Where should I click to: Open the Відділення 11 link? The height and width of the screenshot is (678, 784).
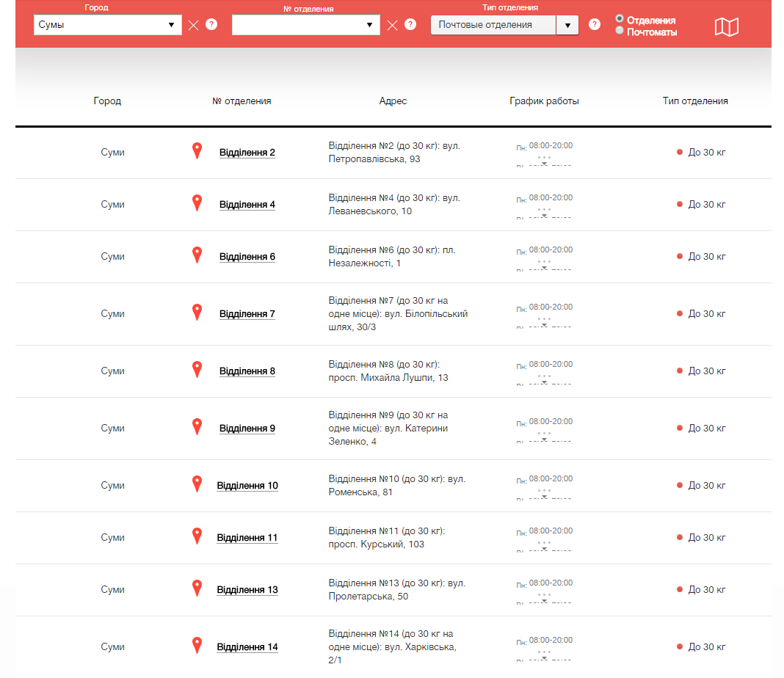pyautogui.click(x=247, y=538)
